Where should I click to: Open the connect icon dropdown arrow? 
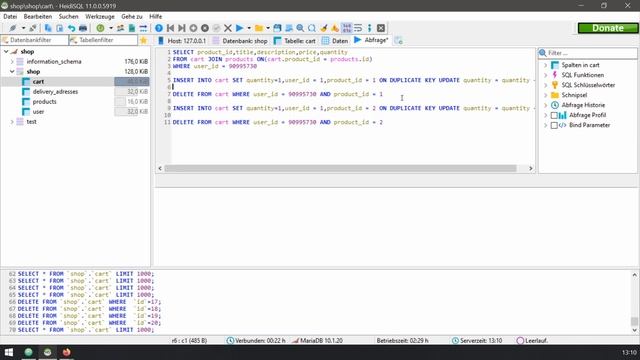(23, 28)
